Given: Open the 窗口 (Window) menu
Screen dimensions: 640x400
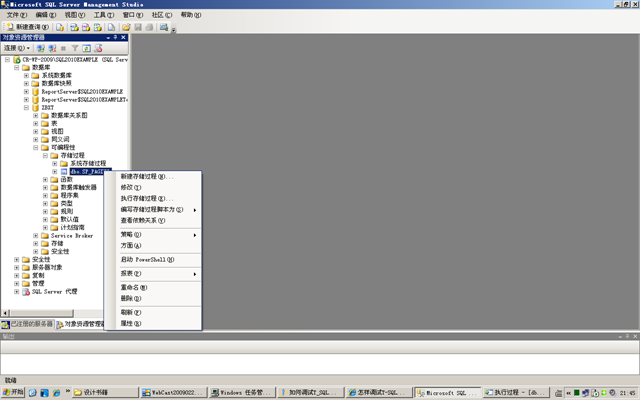Looking at the screenshot, I should point(133,15).
